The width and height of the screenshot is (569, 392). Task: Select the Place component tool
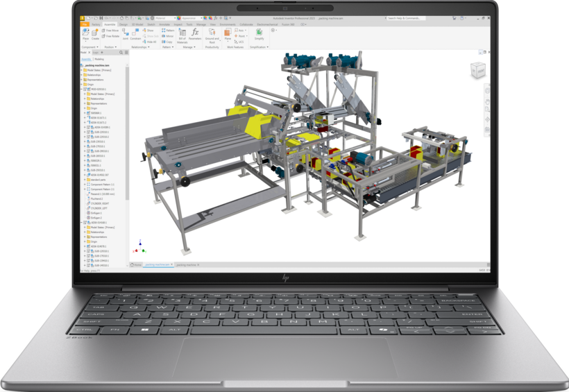point(85,33)
